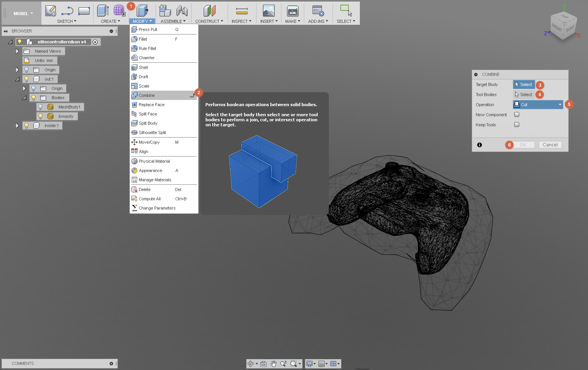This screenshot has height=370, width=588.
Task: Click the info icon in Combine dialog
Action: coord(480,145)
